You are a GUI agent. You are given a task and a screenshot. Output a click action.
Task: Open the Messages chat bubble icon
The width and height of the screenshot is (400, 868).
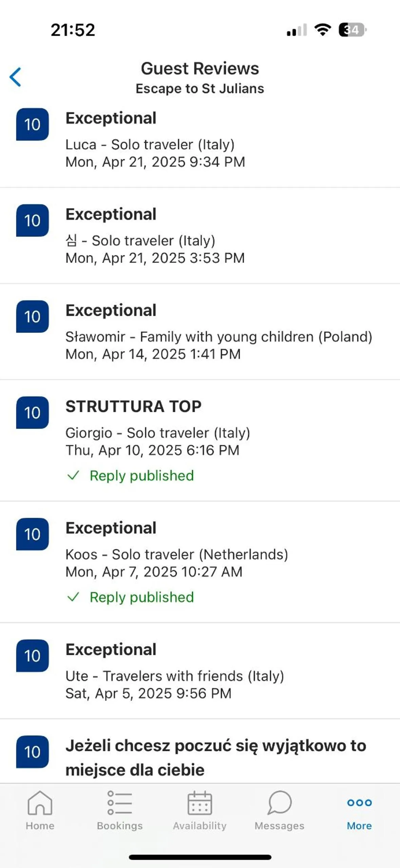[x=279, y=803]
